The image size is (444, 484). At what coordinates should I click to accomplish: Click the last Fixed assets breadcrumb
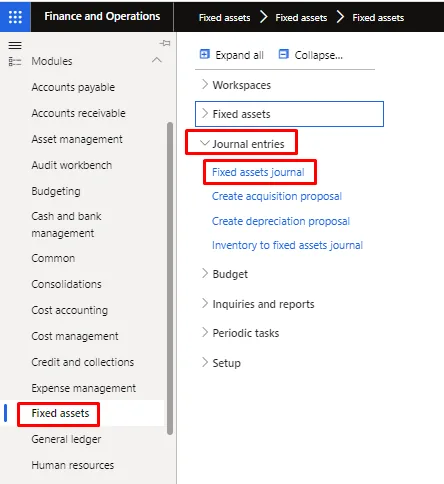tap(378, 18)
